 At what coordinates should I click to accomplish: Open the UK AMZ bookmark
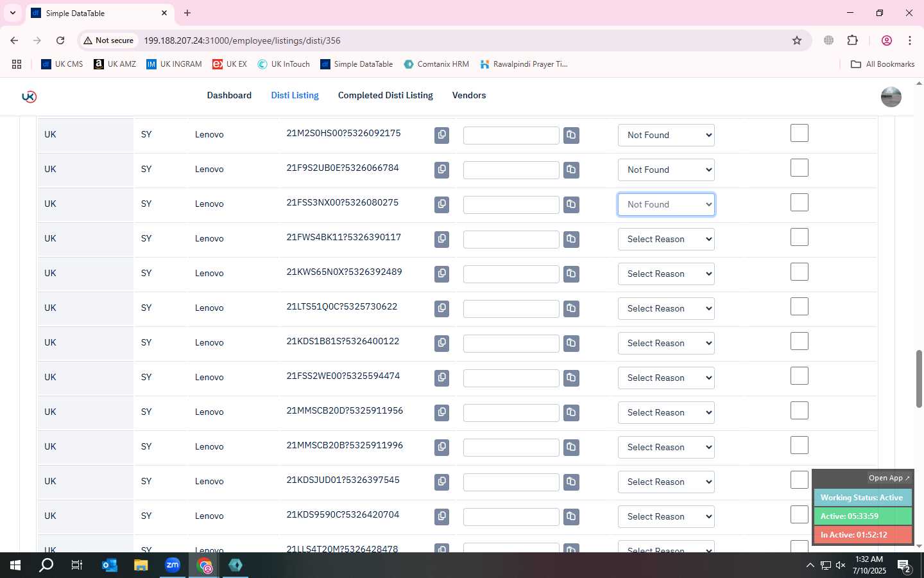[x=115, y=64]
